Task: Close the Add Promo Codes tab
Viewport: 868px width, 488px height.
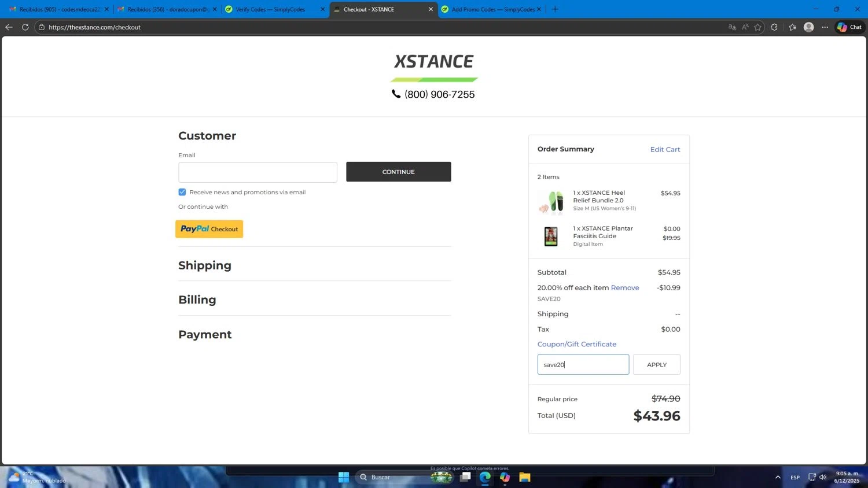Action: pos(539,9)
